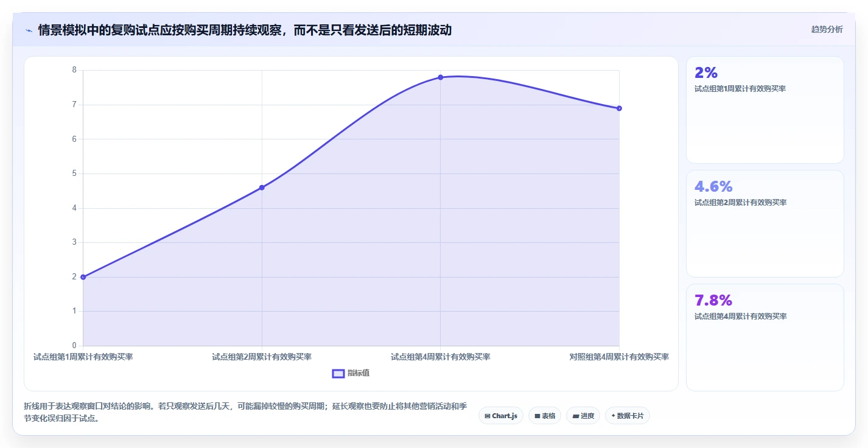Select the 表格 tag

(x=545, y=416)
